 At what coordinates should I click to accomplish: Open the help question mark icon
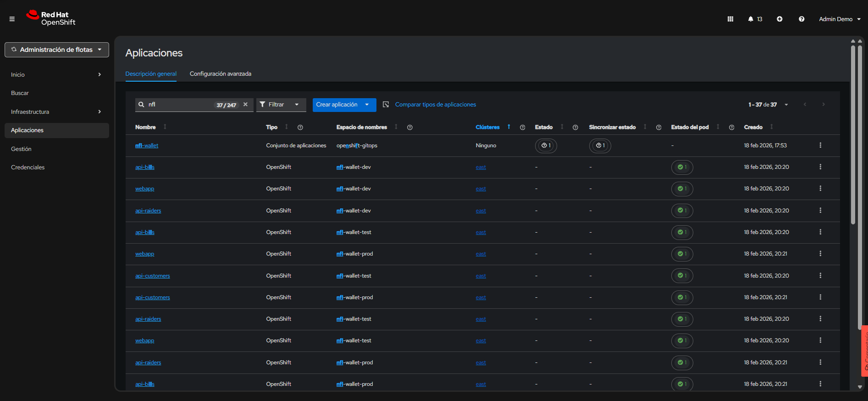pos(802,19)
